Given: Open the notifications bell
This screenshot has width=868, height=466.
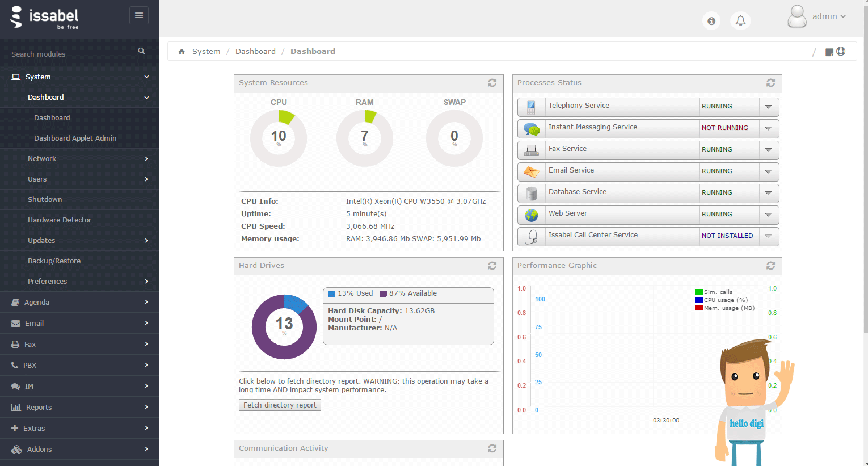Looking at the screenshot, I should 740,21.
